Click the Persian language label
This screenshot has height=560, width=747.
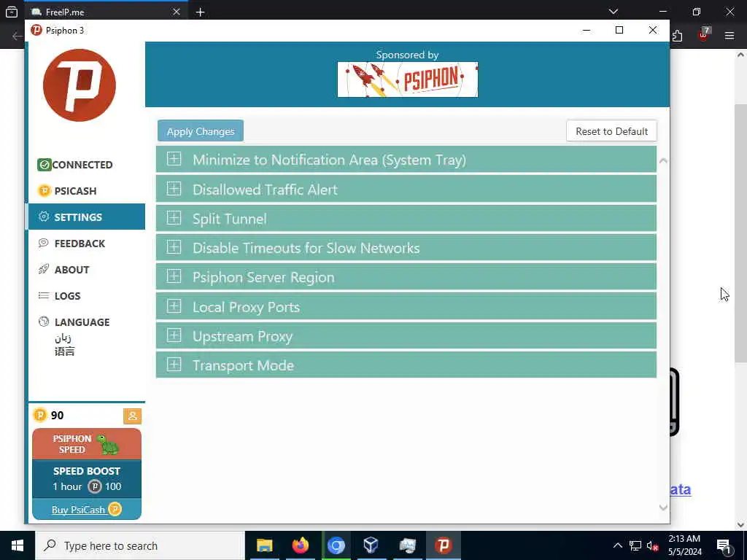pos(63,338)
